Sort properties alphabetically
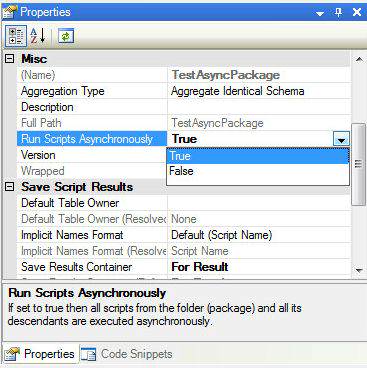Viewport: 367px width, 368px height. 37,36
